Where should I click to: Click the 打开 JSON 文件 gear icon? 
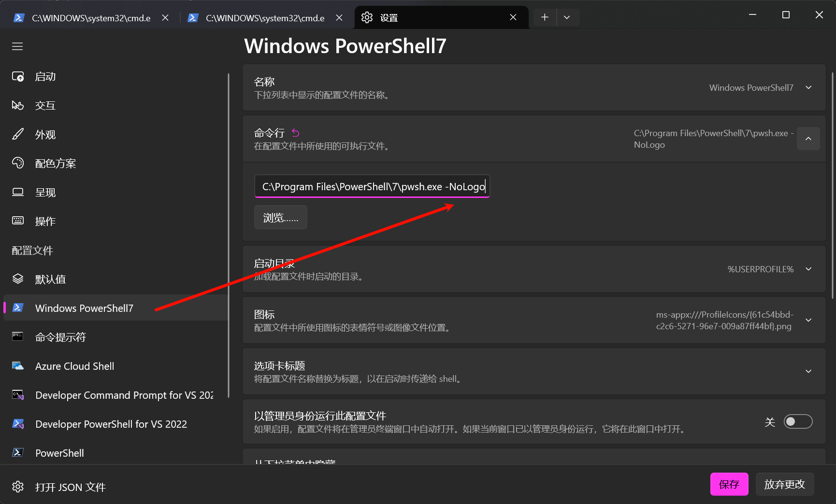(x=18, y=487)
